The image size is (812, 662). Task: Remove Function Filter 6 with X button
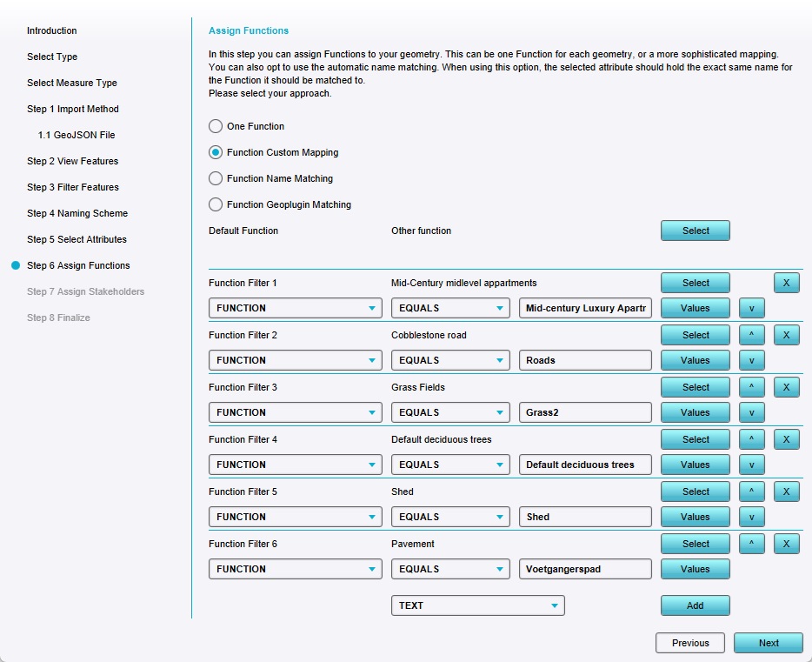click(x=786, y=544)
